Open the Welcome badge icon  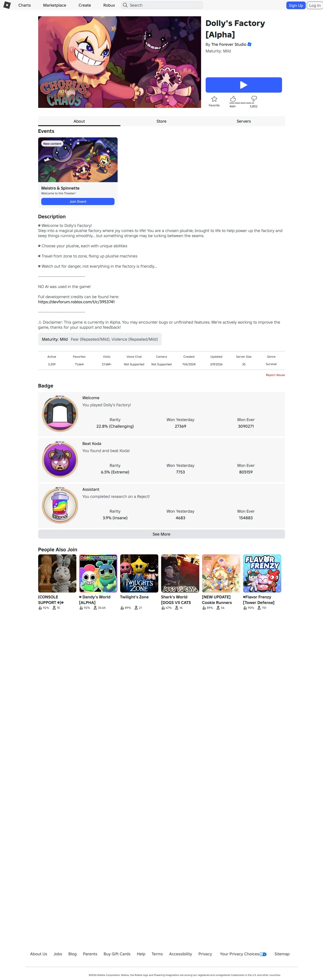[60, 413]
